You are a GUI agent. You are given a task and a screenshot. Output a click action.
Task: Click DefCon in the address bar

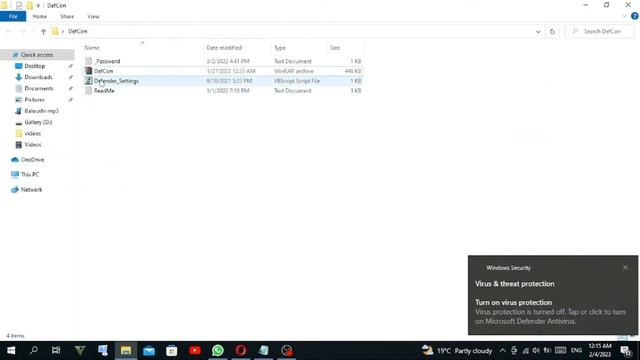[x=78, y=31]
